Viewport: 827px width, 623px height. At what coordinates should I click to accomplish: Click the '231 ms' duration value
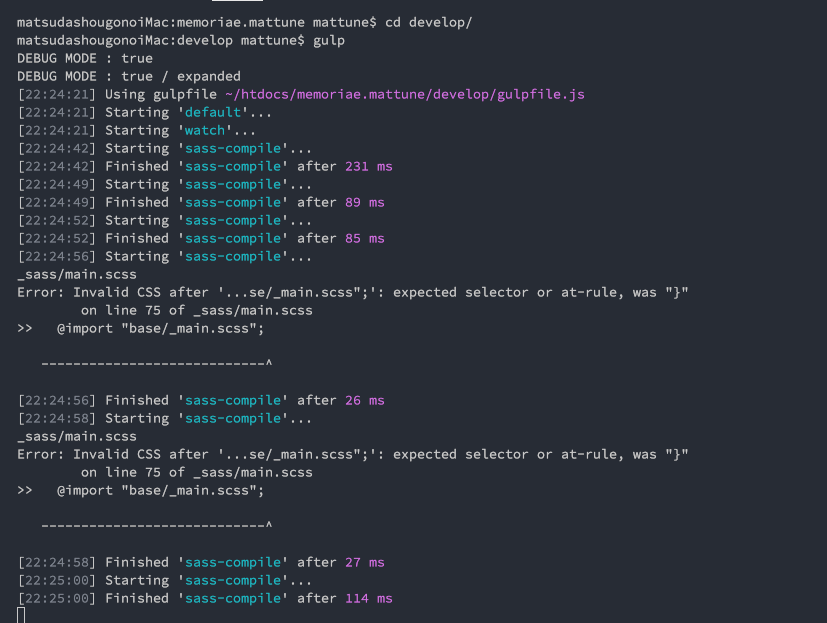pyautogui.click(x=364, y=166)
